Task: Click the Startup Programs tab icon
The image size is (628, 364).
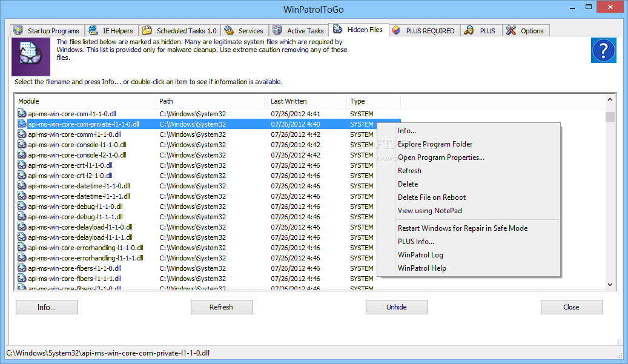Action: [x=18, y=30]
